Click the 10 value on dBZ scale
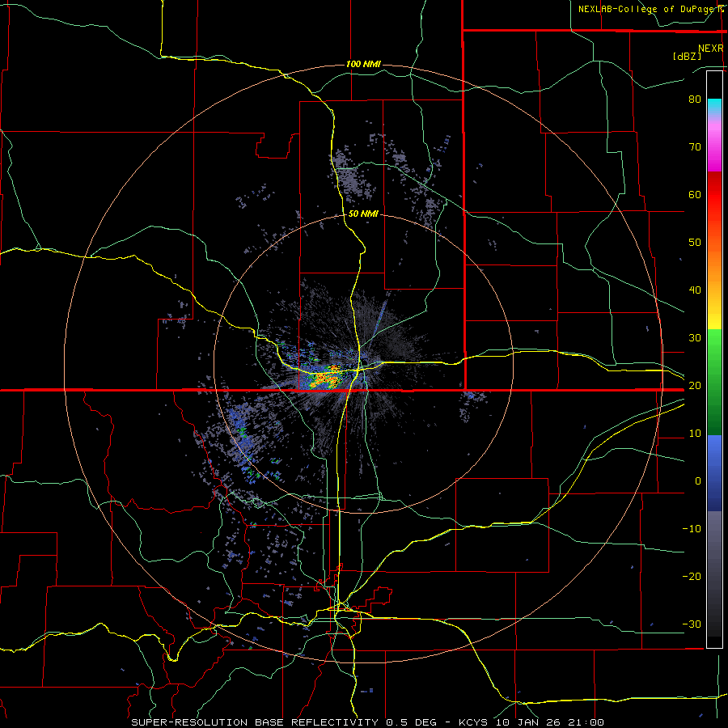Image resolution: width=728 pixels, height=728 pixels. (695, 434)
